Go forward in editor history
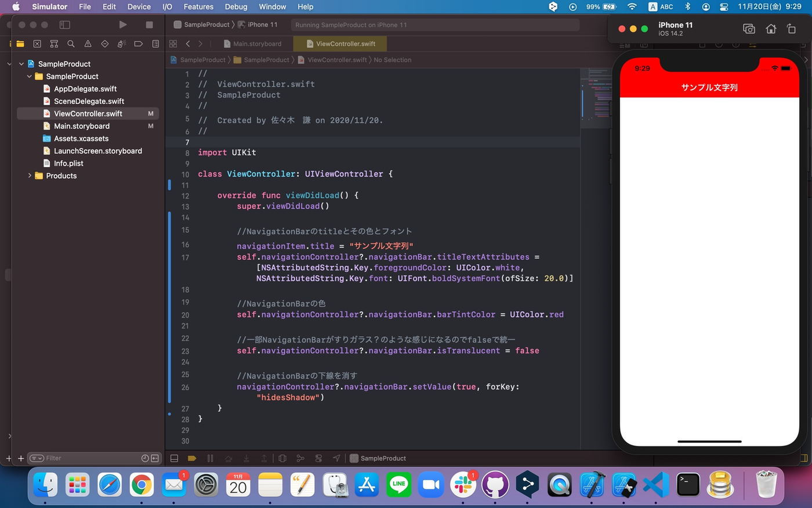 tap(201, 44)
